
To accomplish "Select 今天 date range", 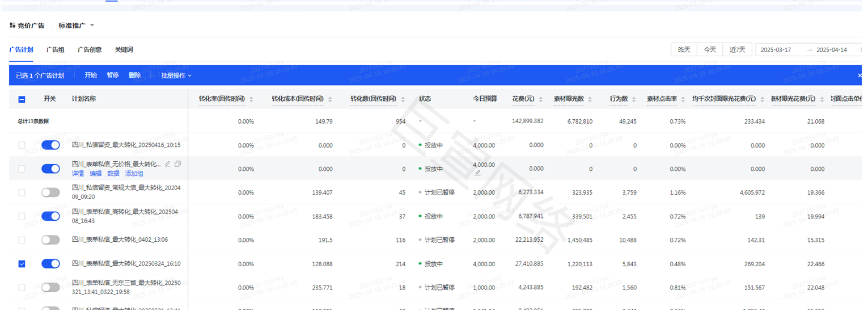I will (x=710, y=50).
